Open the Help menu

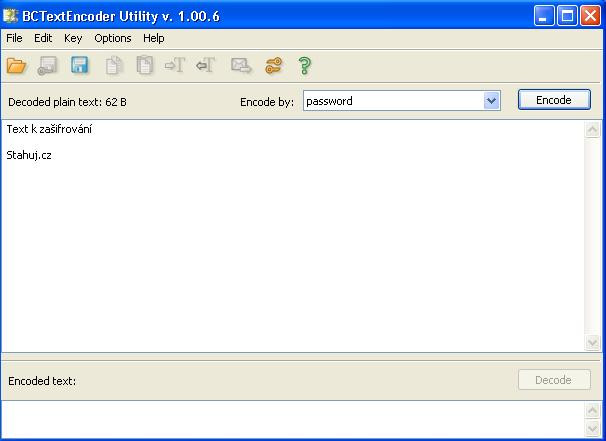(x=153, y=38)
